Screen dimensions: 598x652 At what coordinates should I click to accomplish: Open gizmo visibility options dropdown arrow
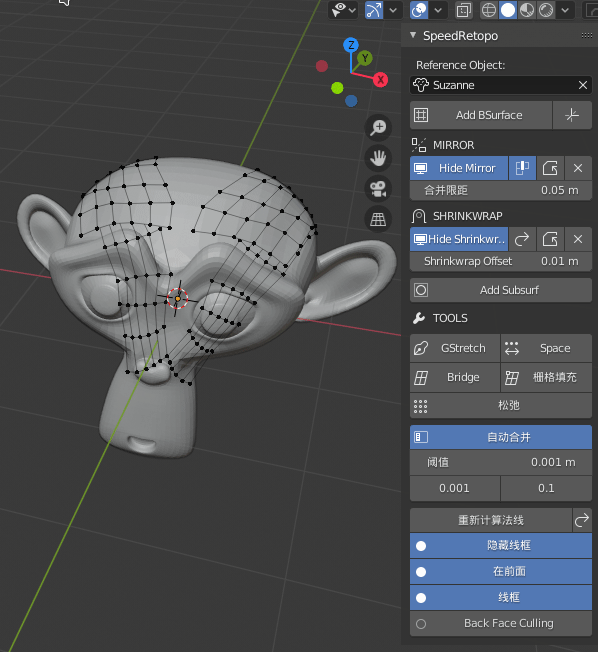(352, 10)
